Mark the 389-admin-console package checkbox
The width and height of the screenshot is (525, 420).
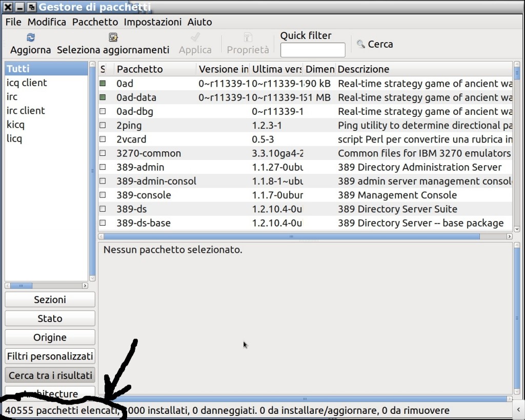(x=103, y=181)
